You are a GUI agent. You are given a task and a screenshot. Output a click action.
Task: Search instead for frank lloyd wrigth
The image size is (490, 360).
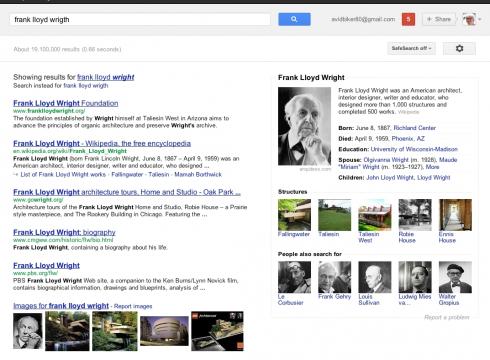point(86,86)
